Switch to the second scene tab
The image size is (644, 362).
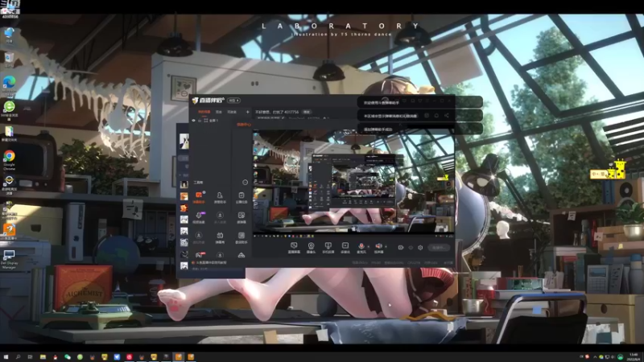pyautogui.click(x=219, y=112)
